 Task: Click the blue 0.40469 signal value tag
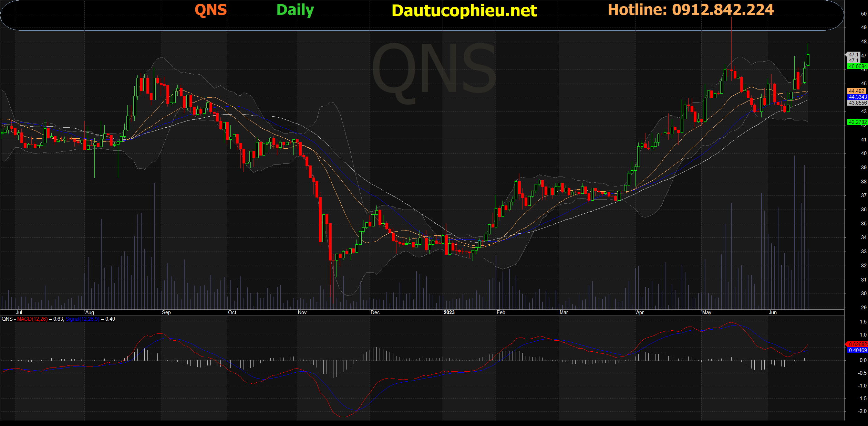857,350
